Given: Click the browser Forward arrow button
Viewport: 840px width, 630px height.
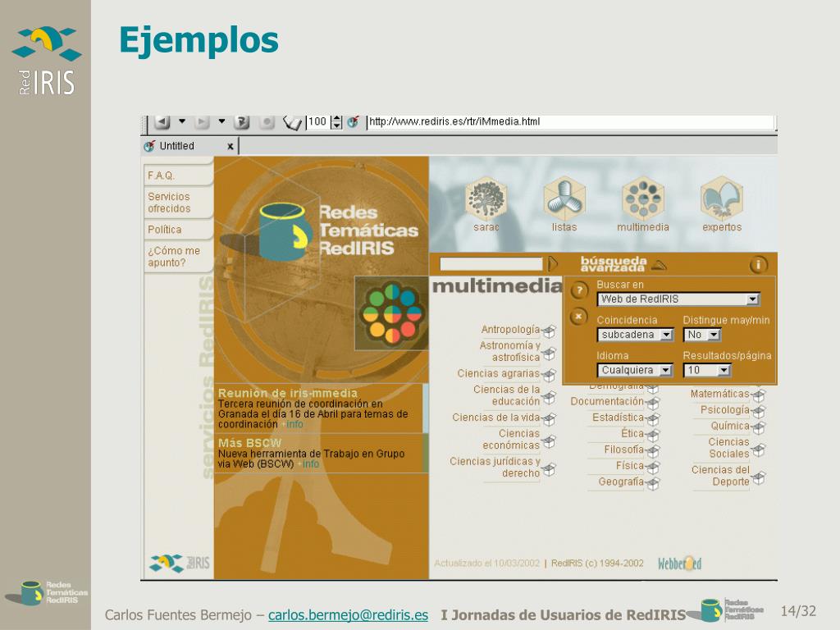Looking at the screenshot, I should (x=202, y=122).
